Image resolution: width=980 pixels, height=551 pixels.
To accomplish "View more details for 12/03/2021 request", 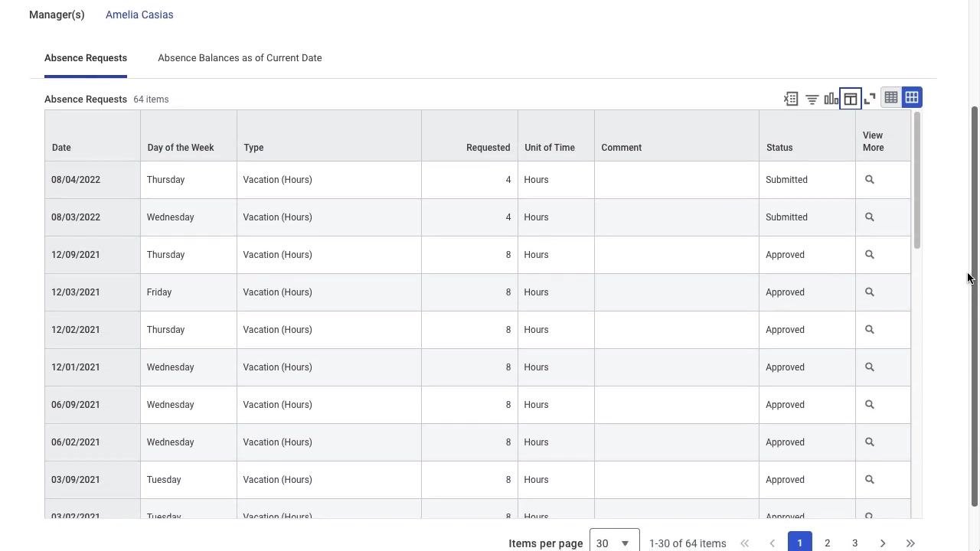I will (x=870, y=292).
